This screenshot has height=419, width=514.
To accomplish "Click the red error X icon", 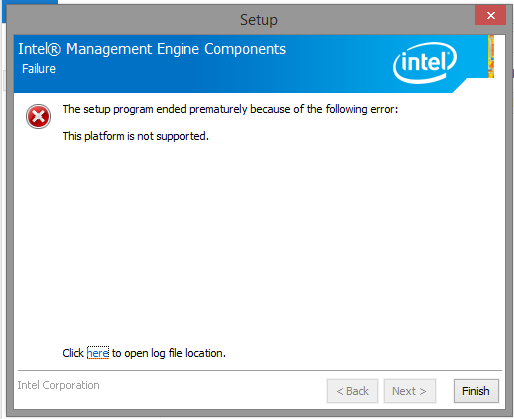I will [38, 116].
